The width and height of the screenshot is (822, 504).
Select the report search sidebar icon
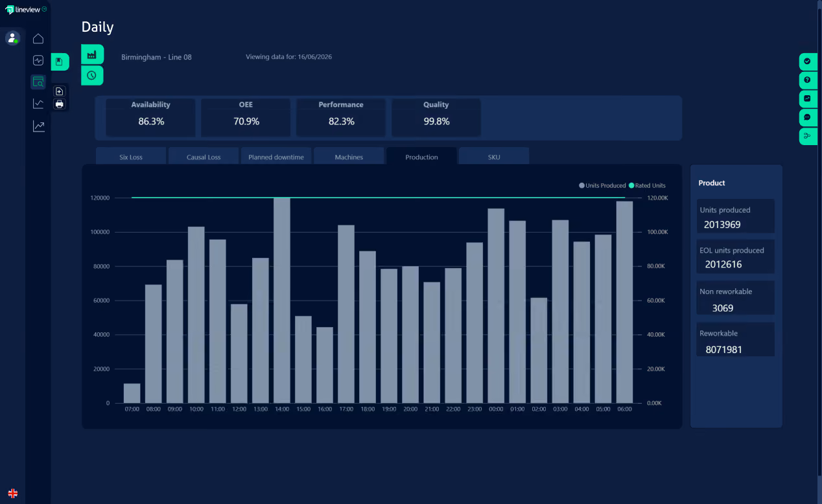tap(38, 82)
